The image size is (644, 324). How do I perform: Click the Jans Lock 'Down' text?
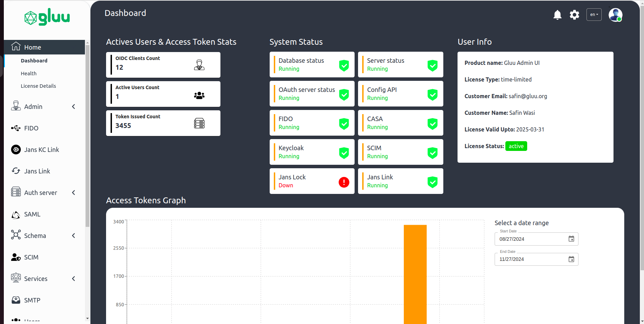286,186
